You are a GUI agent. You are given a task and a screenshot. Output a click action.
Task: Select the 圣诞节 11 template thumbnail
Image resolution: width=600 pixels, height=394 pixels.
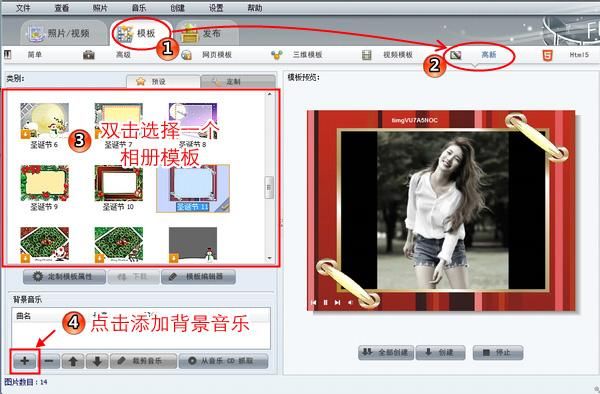(x=193, y=188)
